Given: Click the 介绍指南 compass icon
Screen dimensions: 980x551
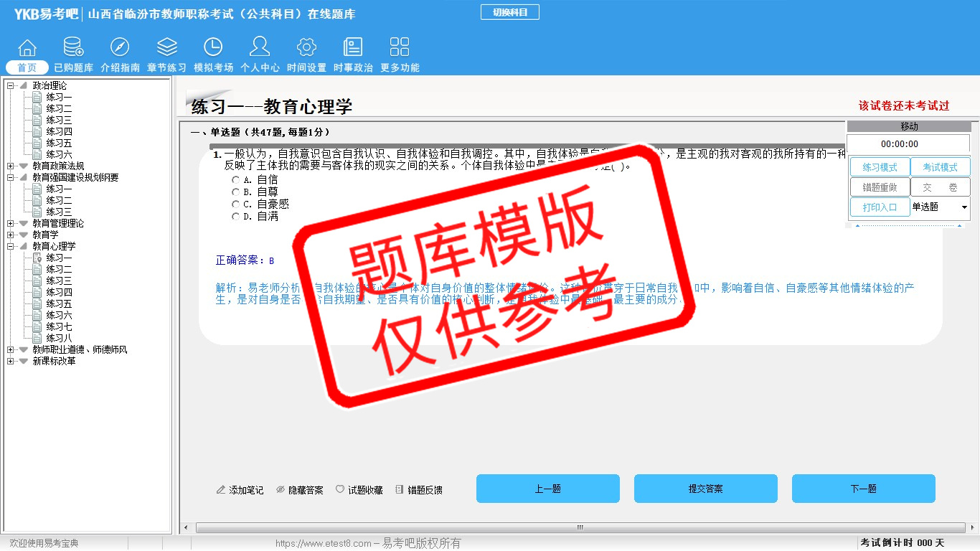Looking at the screenshot, I should click(120, 48).
